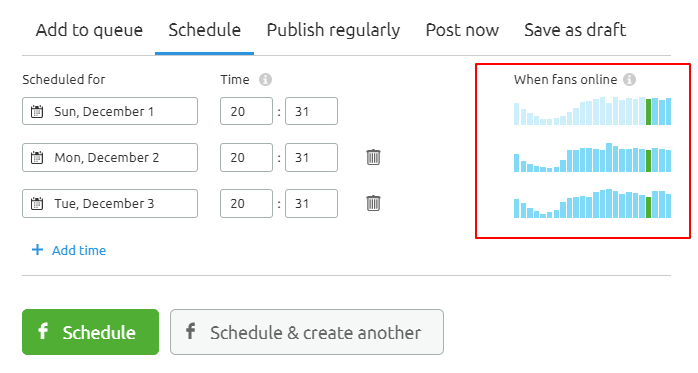Click calendar icon in Sun, December 1 field
Image resolution: width=698 pixels, height=373 pixels.
[x=37, y=111]
